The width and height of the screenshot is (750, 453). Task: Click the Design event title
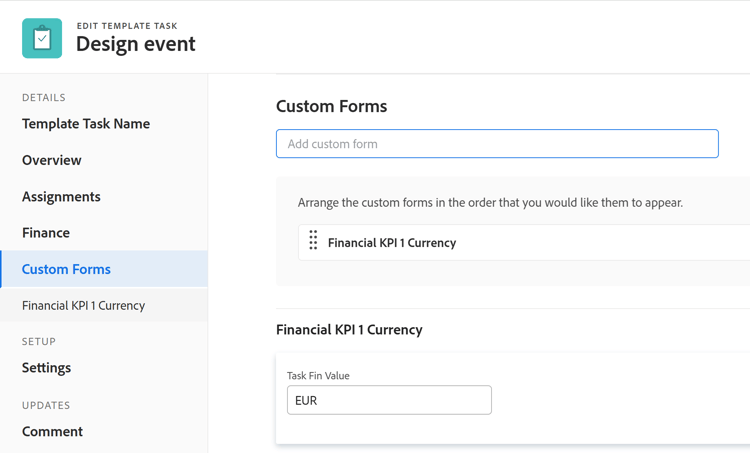coord(136,44)
